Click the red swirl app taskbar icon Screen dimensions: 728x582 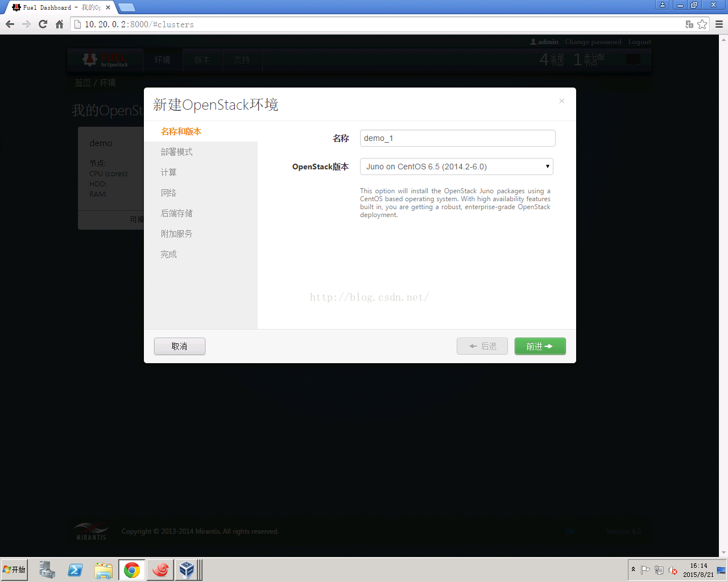tap(160, 569)
